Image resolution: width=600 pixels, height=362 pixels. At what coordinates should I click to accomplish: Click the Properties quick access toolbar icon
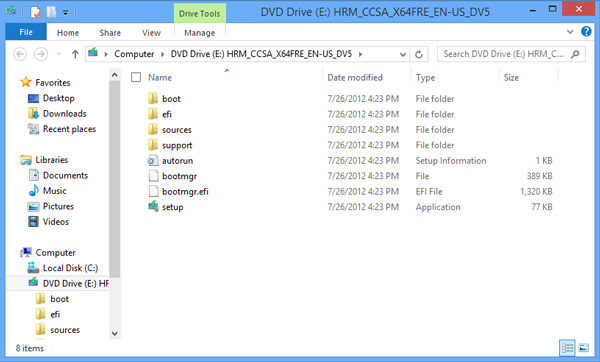coord(35,12)
